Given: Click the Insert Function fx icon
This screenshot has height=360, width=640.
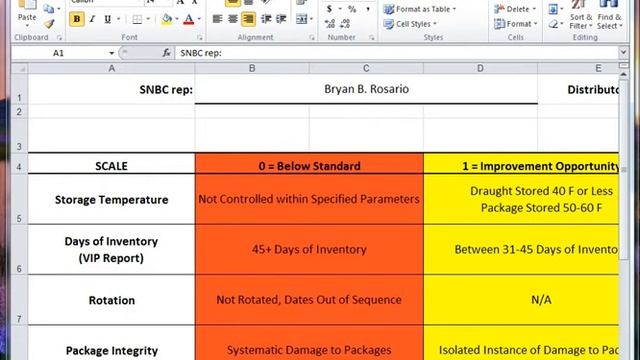Looking at the screenshot, I should pyautogui.click(x=166, y=53).
